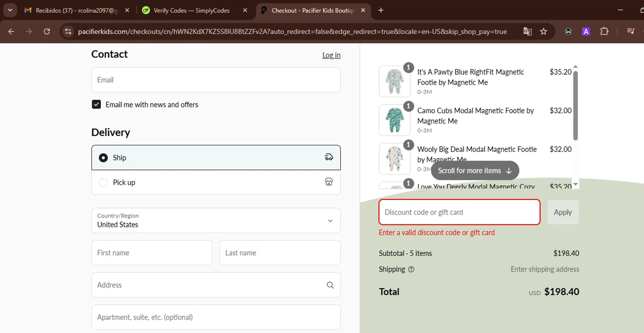This screenshot has height=333, width=644.
Task: Click the Scroll for more items button
Action: [x=475, y=170]
